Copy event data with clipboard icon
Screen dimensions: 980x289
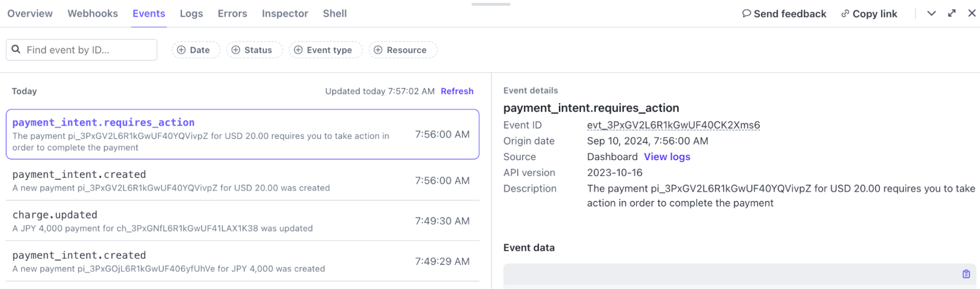966,274
